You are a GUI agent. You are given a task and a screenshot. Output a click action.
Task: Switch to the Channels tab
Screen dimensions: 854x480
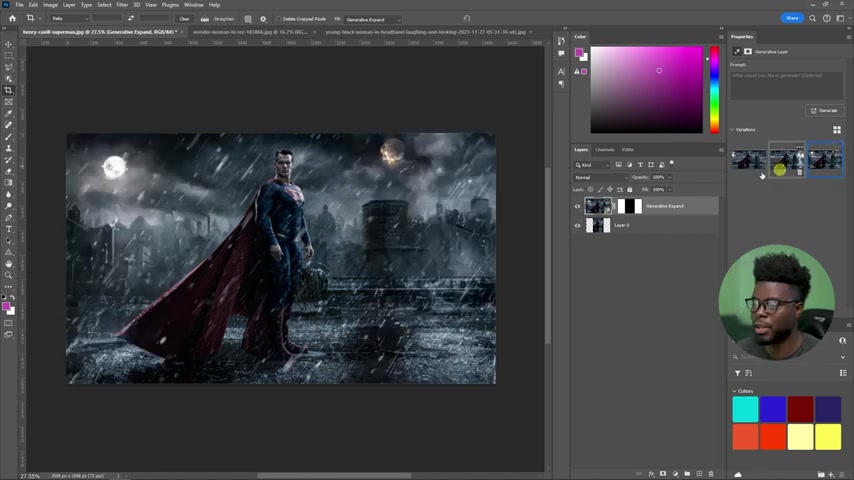pyautogui.click(x=605, y=150)
